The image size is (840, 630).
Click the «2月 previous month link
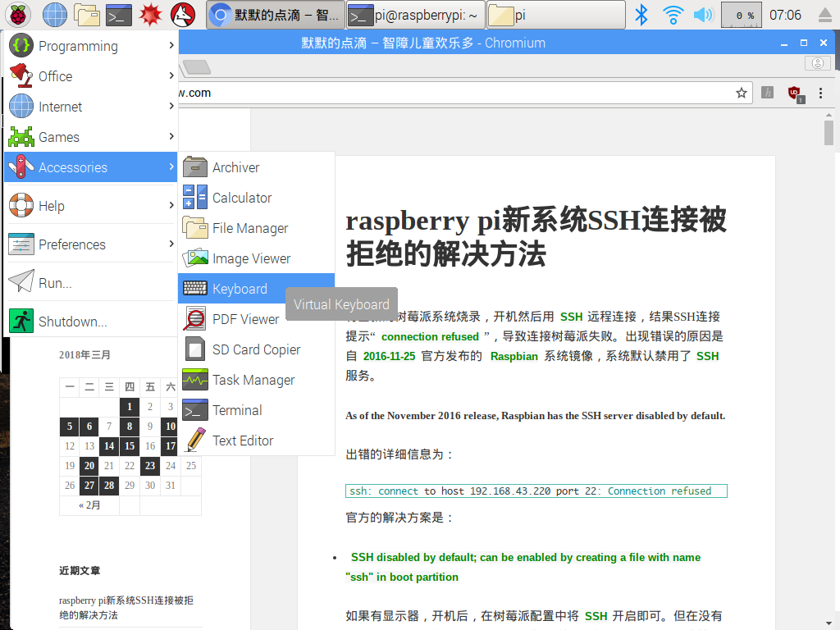[89, 505]
